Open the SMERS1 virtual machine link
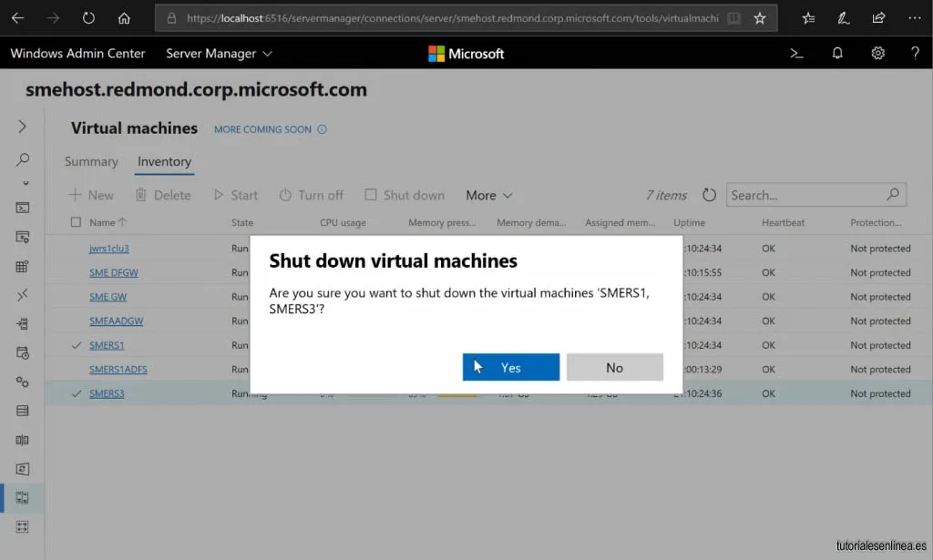The image size is (933, 560). [x=107, y=345]
